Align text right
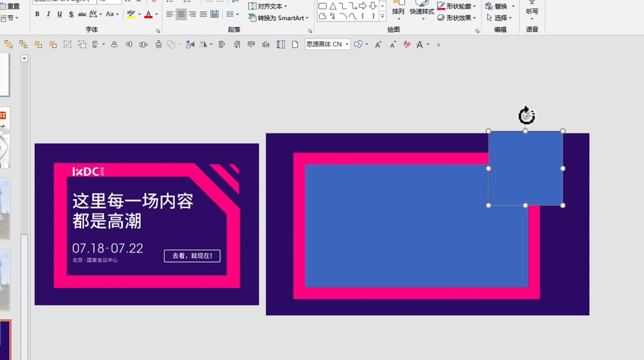This screenshot has width=644, height=360. [192, 15]
